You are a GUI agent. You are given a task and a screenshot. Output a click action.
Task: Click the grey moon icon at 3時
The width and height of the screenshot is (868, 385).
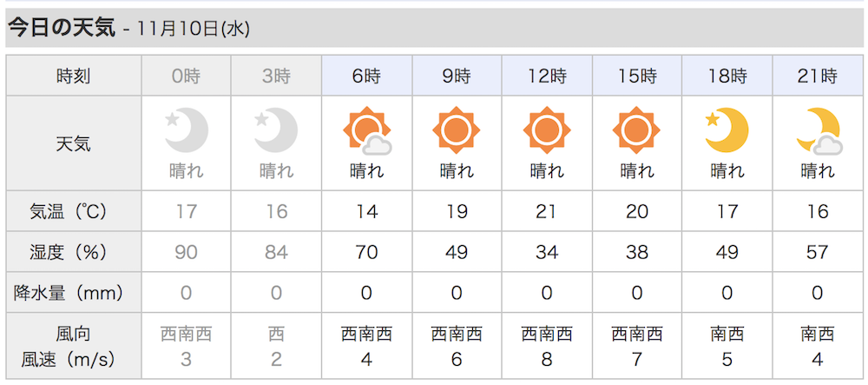[276, 130]
